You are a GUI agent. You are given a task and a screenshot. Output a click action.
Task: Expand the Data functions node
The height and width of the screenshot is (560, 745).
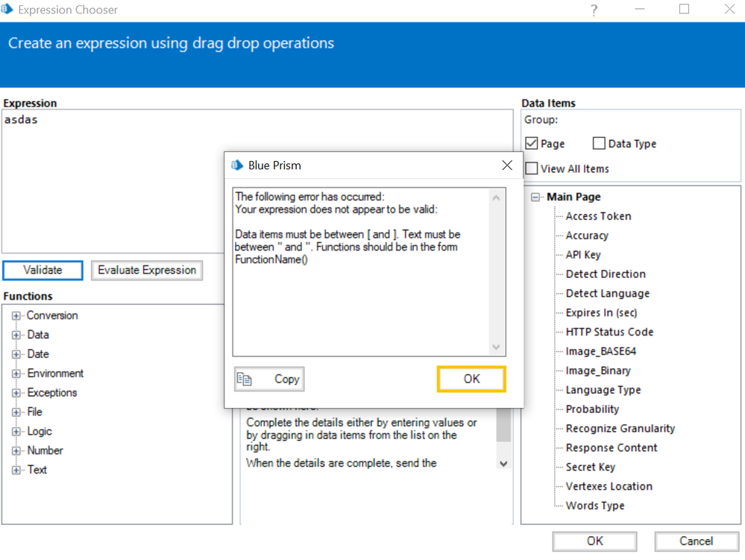pos(16,336)
